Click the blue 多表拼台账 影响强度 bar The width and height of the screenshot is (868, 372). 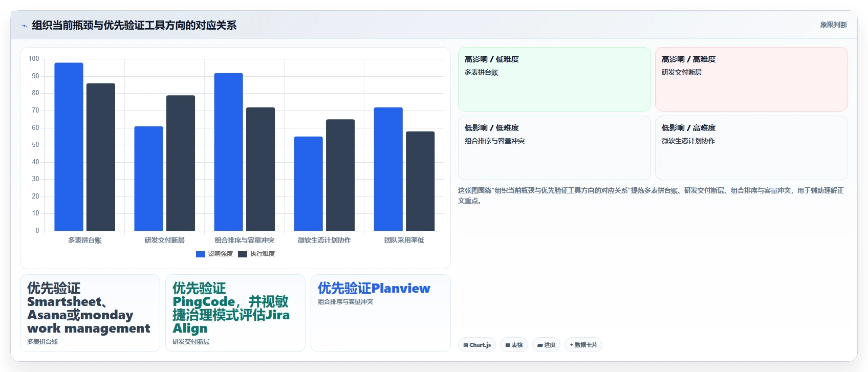pos(69,147)
